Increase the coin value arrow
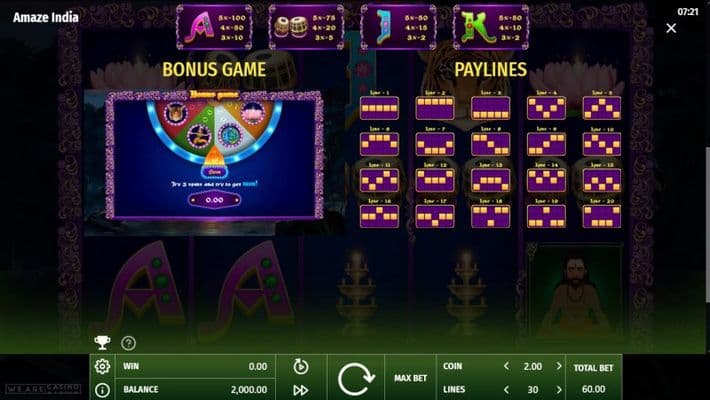Image resolution: width=710 pixels, height=400 pixels. tap(559, 366)
